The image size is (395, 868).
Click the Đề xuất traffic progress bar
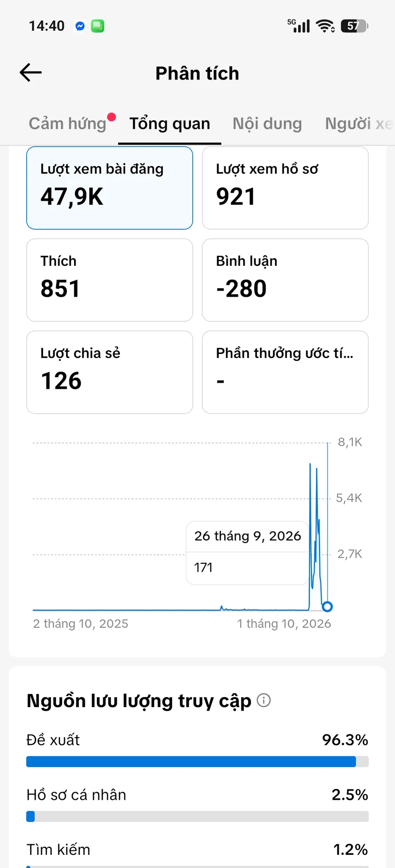point(197,762)
